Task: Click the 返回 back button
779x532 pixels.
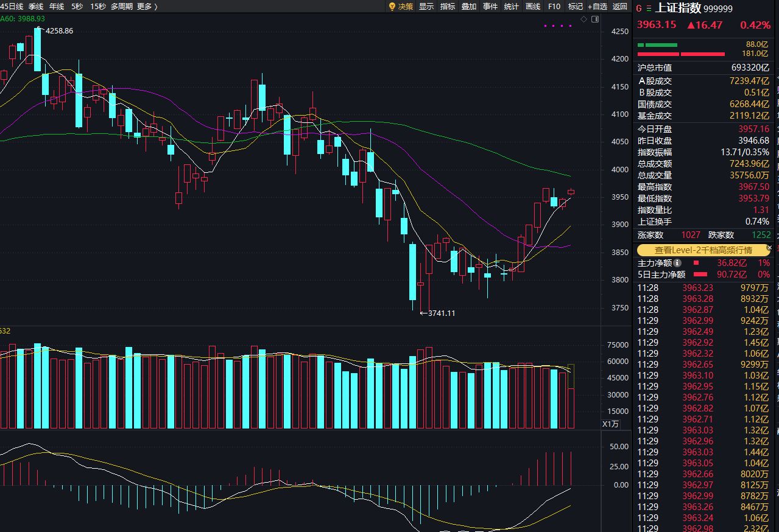Action: [620, 6]
